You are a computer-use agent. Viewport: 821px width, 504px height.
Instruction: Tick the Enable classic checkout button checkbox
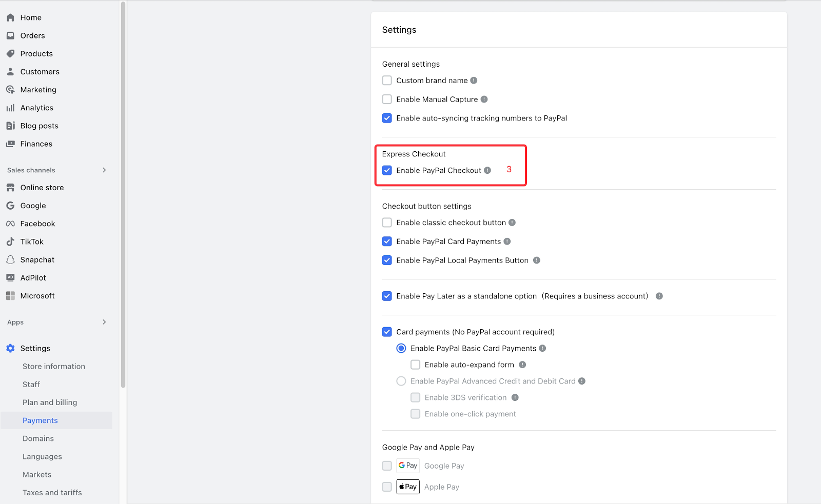coord(387,223)
